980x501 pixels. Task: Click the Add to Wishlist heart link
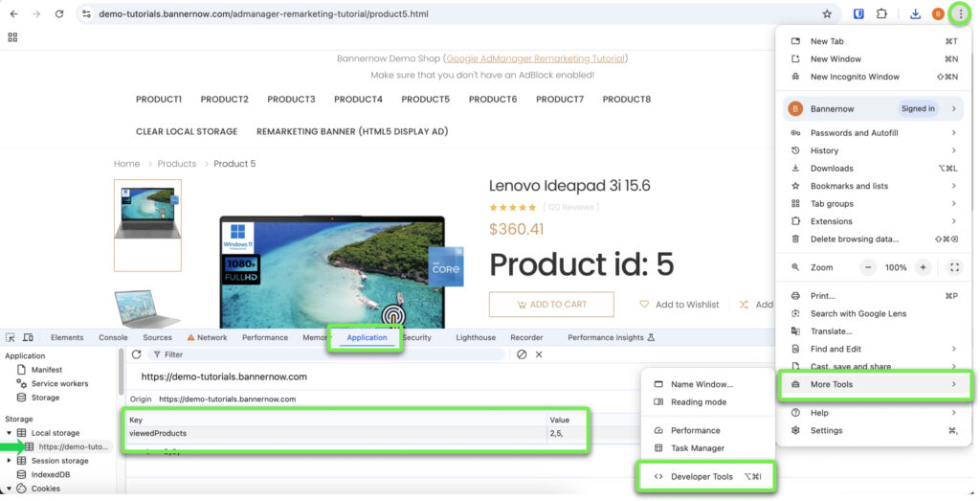click(x=679, y=305)
